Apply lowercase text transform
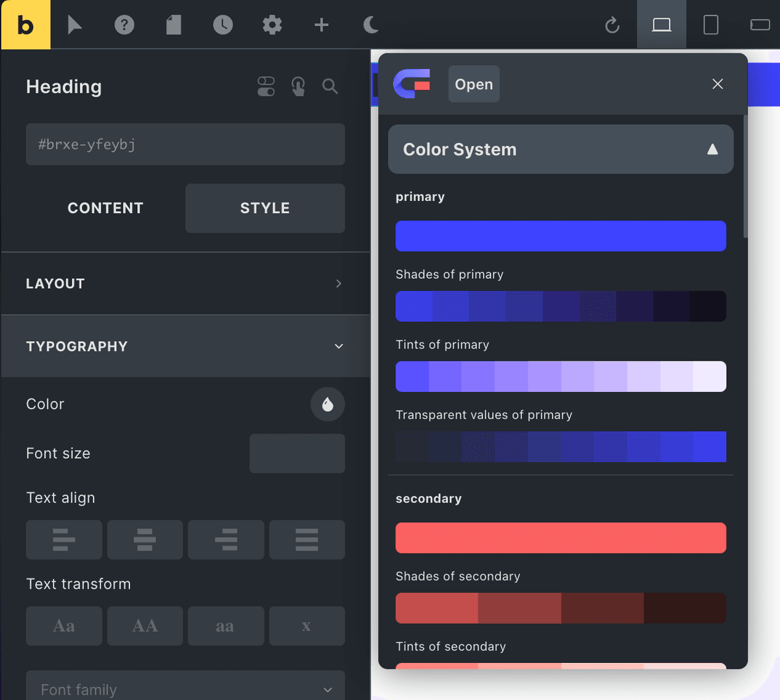 click(x=226, y=626)
